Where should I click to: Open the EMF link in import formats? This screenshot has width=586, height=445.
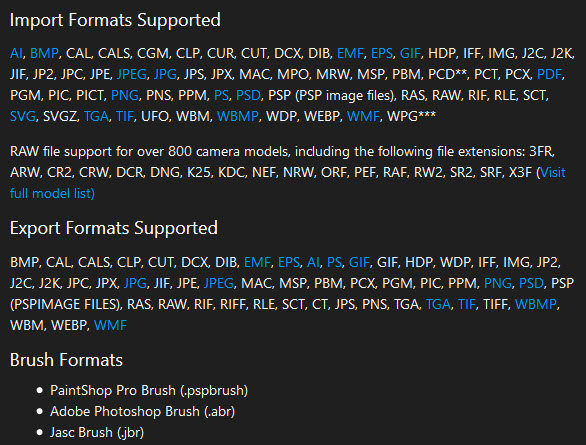coord(350,53)
